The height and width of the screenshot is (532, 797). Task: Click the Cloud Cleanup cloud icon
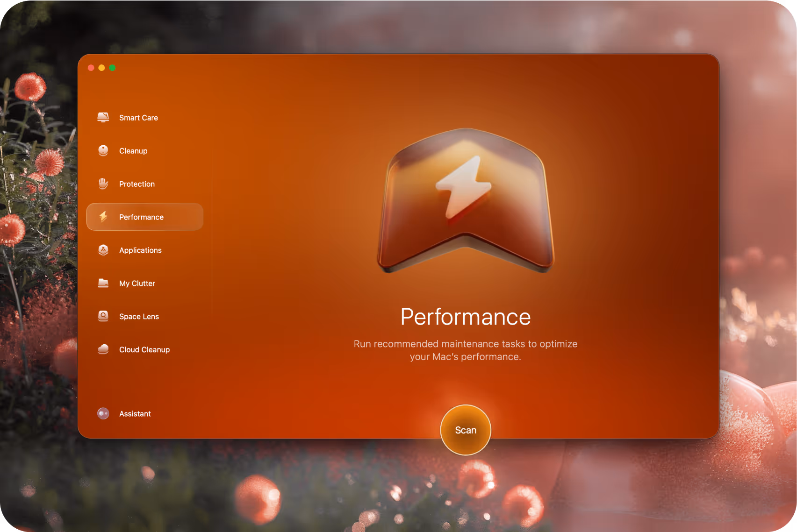103,349
